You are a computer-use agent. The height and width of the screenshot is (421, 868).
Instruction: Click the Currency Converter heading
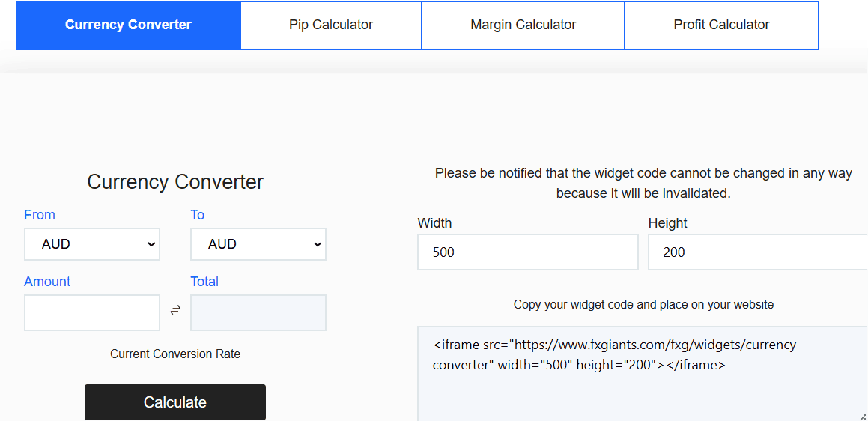(x=175, y=182)
